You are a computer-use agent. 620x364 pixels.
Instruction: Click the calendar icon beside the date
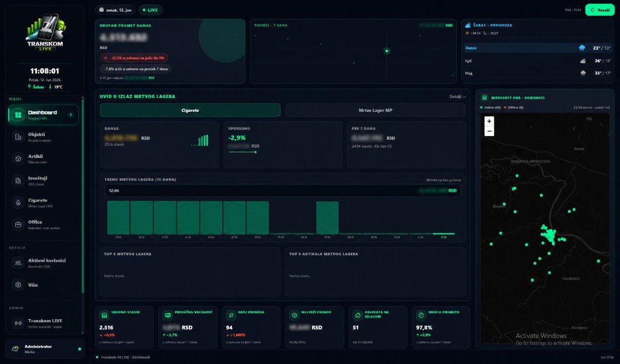(x=102, y=10)
